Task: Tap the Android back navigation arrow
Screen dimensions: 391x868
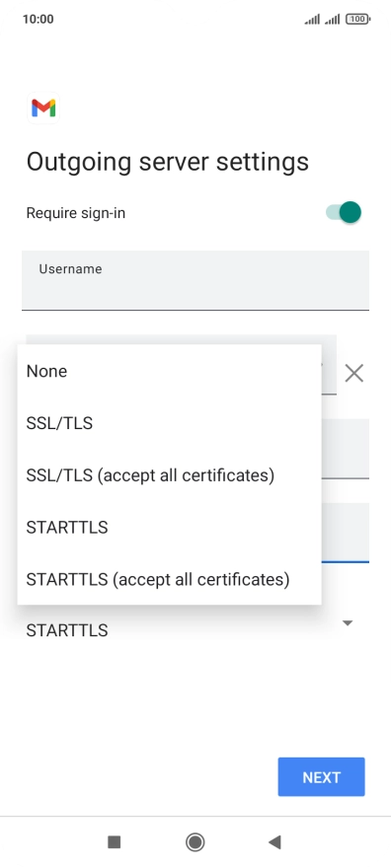Action: pyautogui.click(x=274, y=842)
